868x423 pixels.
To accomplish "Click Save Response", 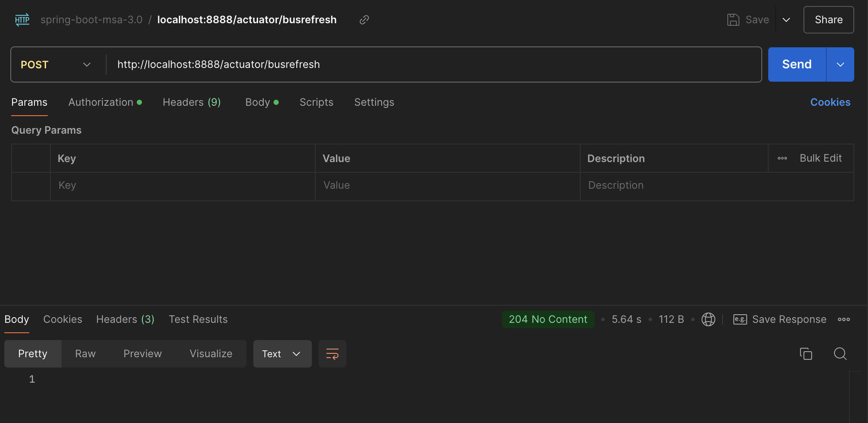I will point(789,319).
